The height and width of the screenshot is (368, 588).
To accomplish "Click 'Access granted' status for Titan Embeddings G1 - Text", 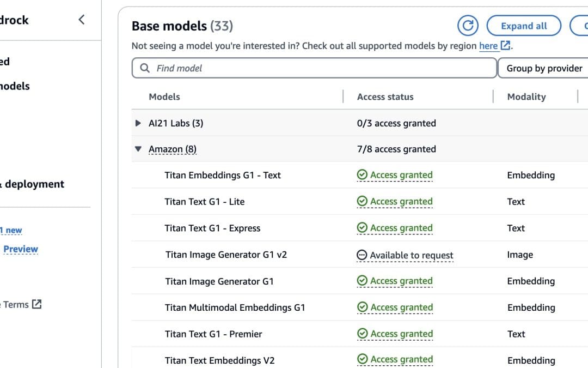I will point(401,175).
